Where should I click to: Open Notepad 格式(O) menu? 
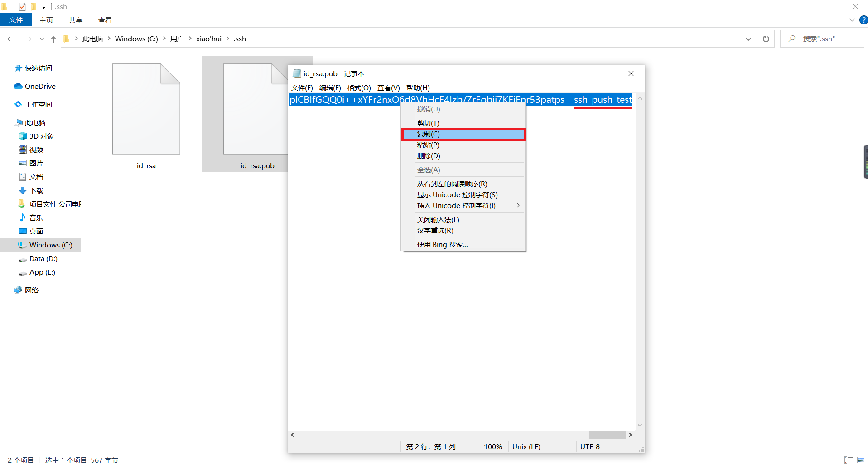pyautogui.click(x=359, y=87)
